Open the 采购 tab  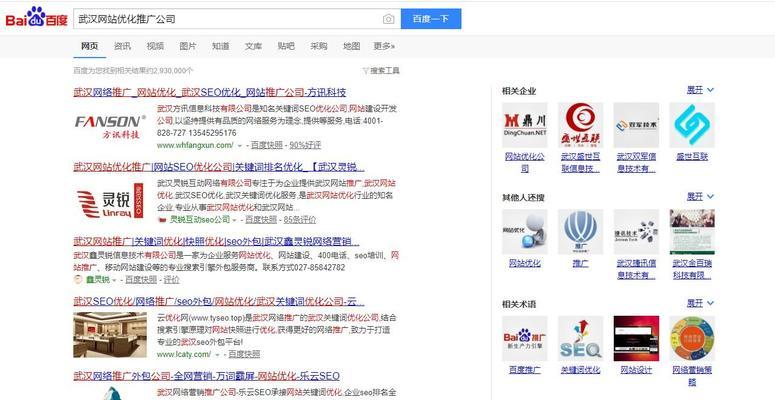[319, 46]
